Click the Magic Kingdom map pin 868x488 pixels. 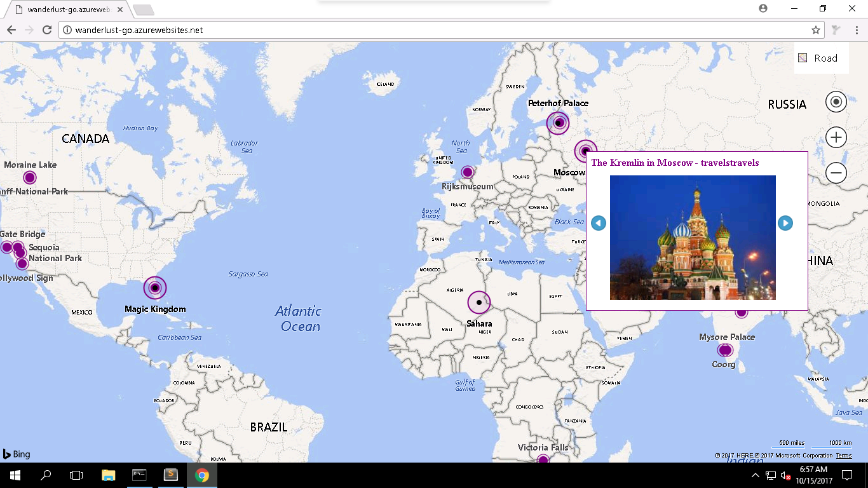pos(154,288)
